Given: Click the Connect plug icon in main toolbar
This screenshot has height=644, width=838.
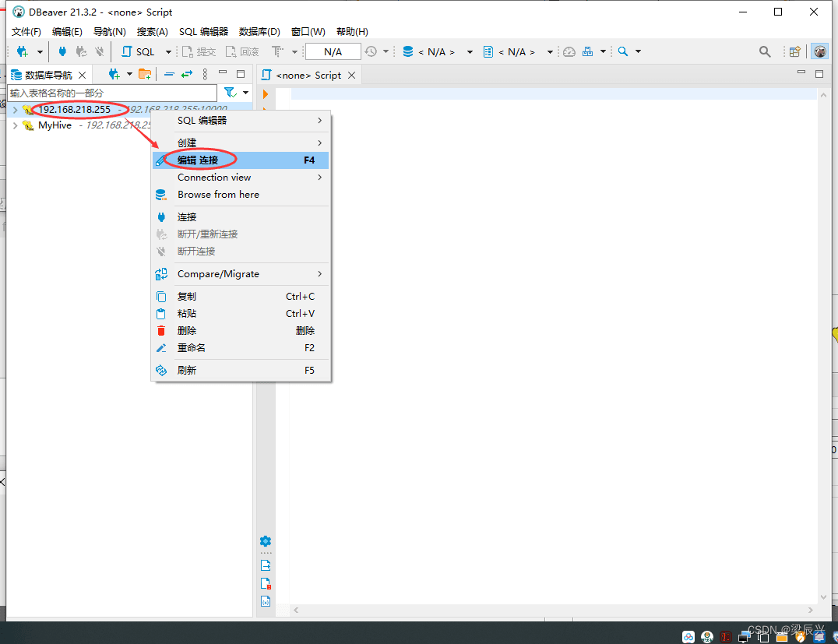Looking at the screenshot, I should point(62,52).
